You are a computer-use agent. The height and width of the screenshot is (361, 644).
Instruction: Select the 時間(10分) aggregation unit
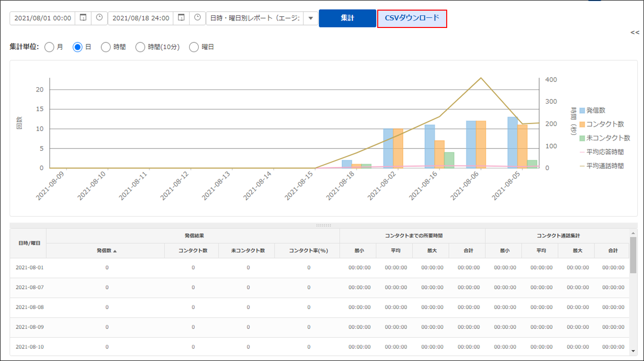tap(140, 47)
